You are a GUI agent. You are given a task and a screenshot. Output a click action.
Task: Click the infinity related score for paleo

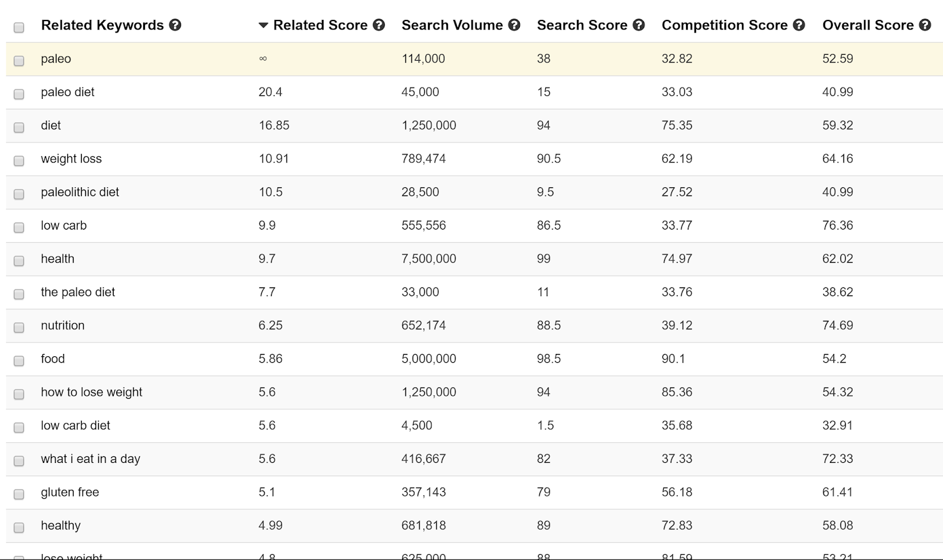click(x=263, y=59)
